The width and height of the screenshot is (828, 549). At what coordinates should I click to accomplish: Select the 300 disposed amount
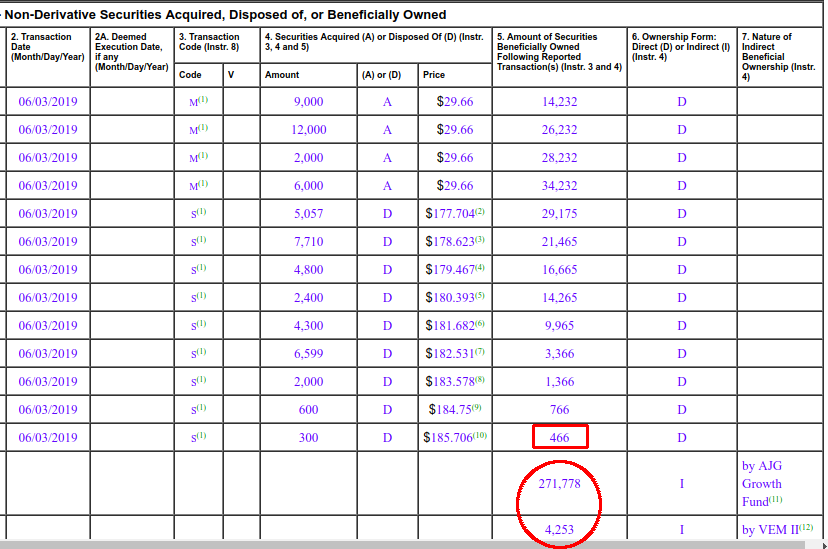[x=308, y=438]
